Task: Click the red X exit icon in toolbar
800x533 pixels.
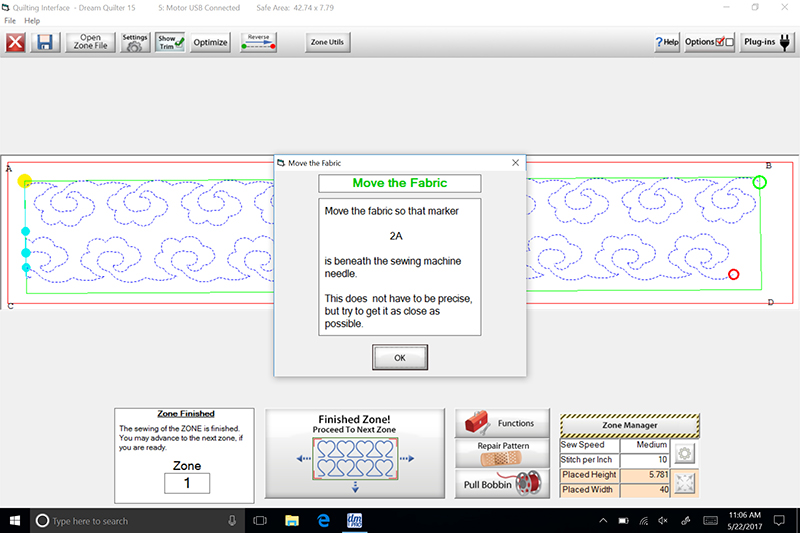Action: point(15,43)
